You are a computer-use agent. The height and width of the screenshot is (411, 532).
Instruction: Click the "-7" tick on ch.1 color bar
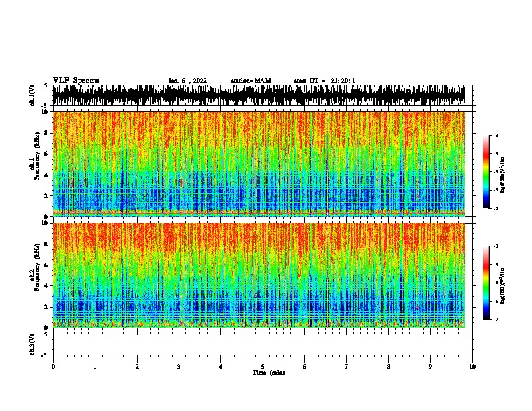pyautogui.click(x=495, y=208)
